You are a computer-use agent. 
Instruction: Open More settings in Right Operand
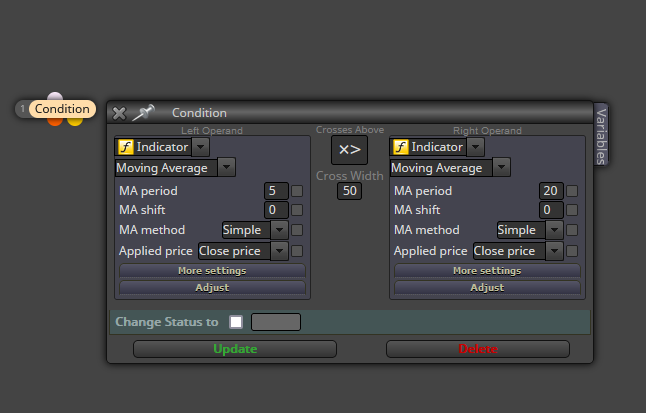(x=487, y=271)
